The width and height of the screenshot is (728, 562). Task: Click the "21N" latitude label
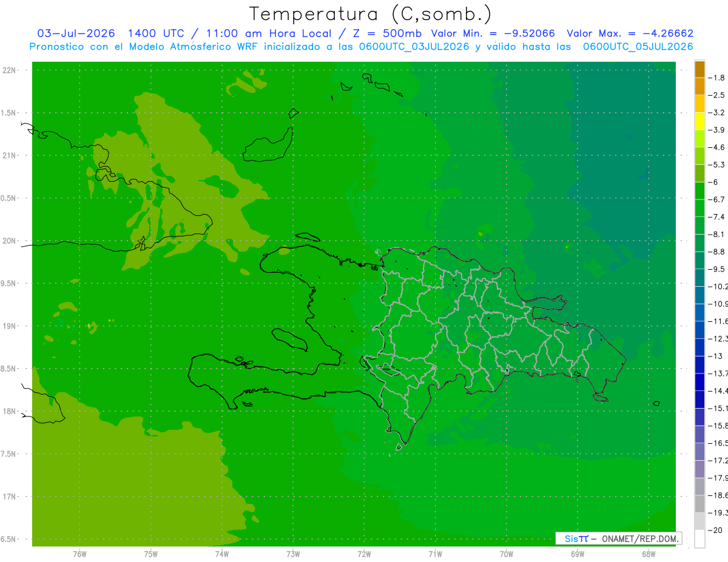(10, 156)
